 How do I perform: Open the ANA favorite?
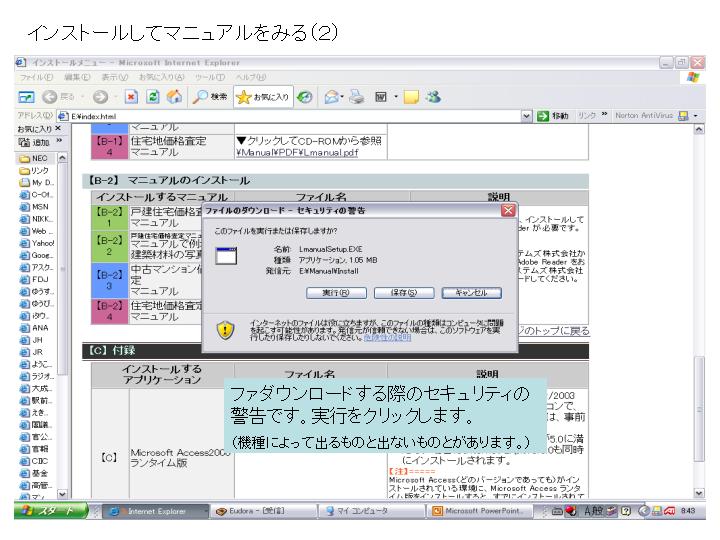[x=34, y=328]
